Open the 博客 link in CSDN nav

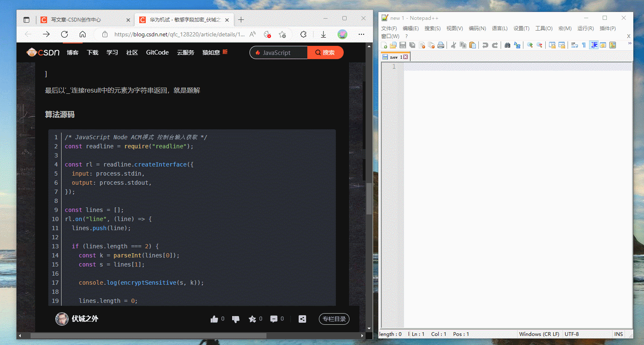coord(73,52)
